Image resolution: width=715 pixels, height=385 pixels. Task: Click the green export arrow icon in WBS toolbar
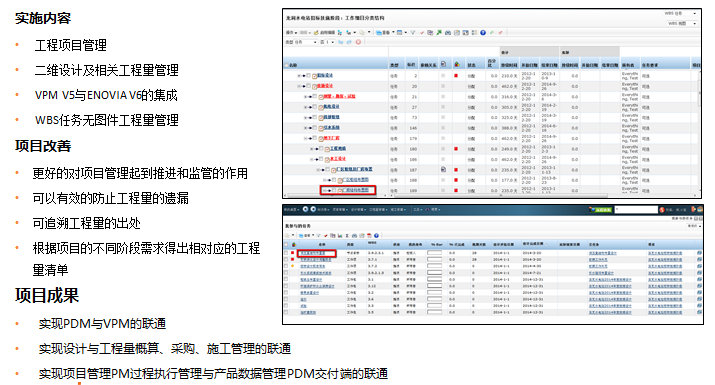click(x=439, y=32)
